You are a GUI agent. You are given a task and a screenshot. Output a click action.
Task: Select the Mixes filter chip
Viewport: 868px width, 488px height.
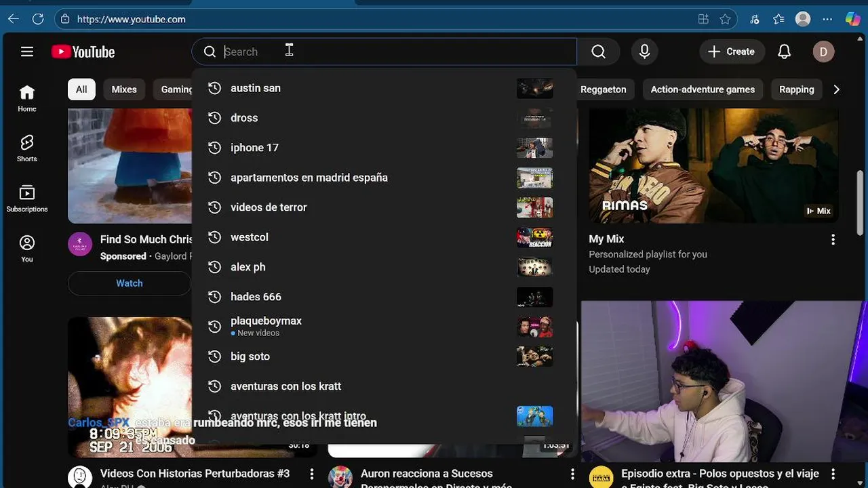coord(124,89)
